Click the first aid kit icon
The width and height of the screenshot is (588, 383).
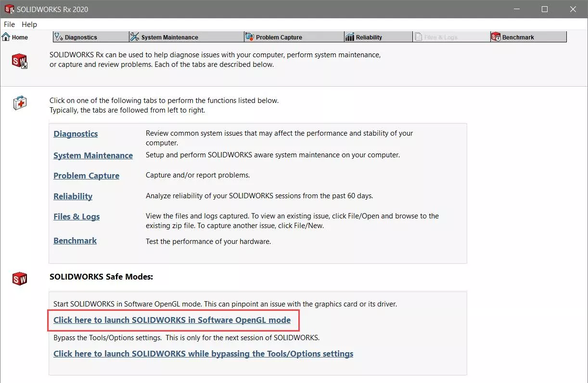coord(20,102)
